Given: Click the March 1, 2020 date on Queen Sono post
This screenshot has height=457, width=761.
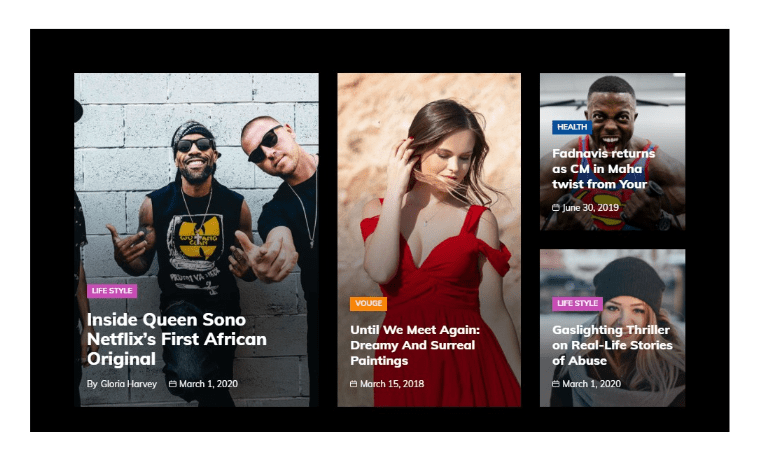Looking at the screenshot, I should (209, 384).
